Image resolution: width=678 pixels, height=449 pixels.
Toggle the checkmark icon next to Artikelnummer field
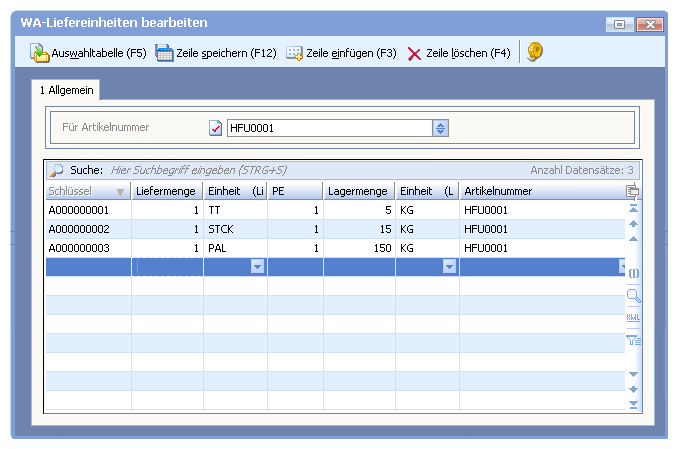pos(215,128)
